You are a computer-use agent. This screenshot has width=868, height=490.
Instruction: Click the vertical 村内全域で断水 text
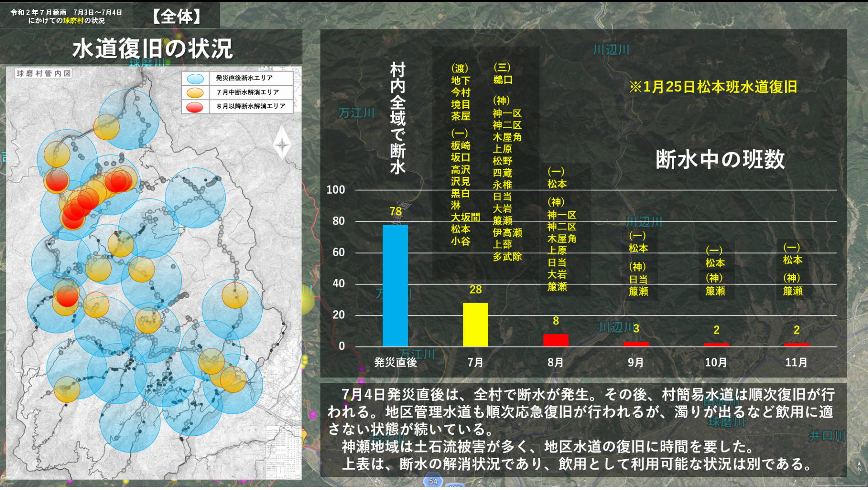pyautogui.click(x=398, y=119)
